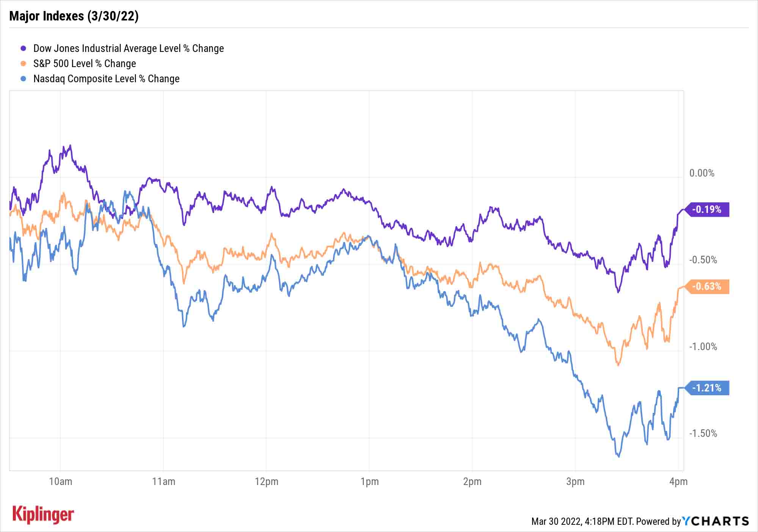Open the Kiplinger logo
Viewport: 758px width, 532px height.
[43, 515]
